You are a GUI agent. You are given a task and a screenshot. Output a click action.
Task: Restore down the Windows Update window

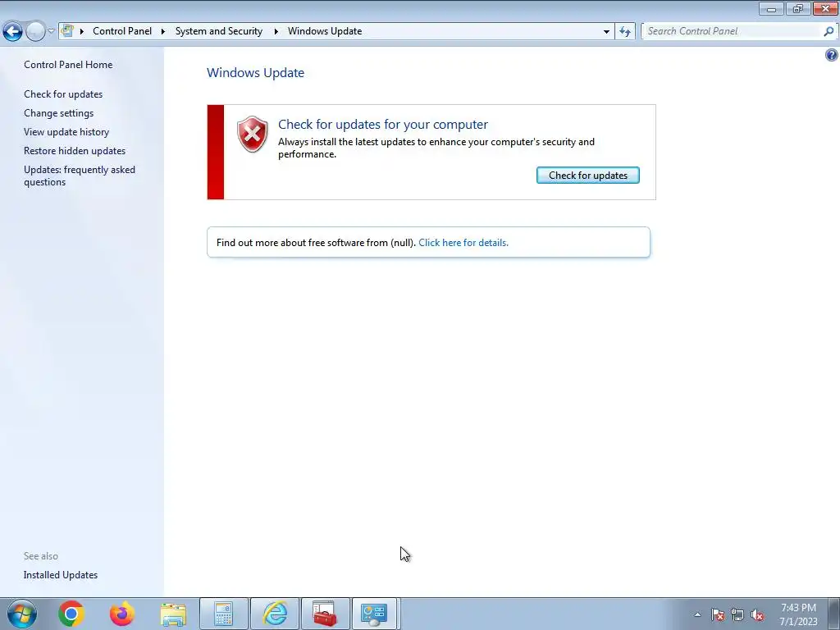(798, 8)
